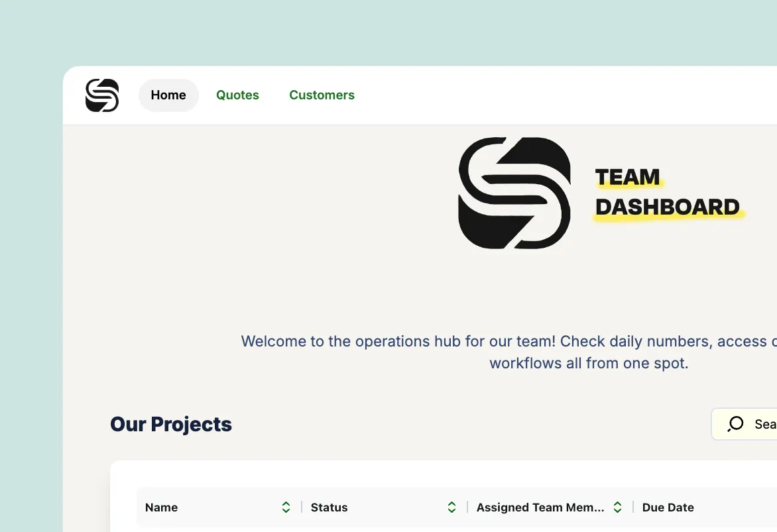This screenshot has height=532, width=777.
Task: Open the Quotes page
Action: [237, 95]
